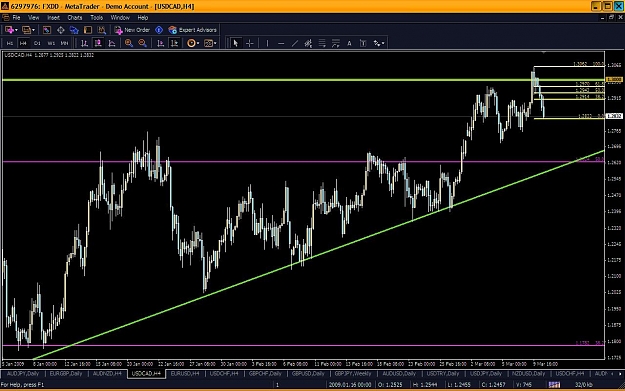Draw a vertical line tool
625x391 pixels.
click(267, 43)
